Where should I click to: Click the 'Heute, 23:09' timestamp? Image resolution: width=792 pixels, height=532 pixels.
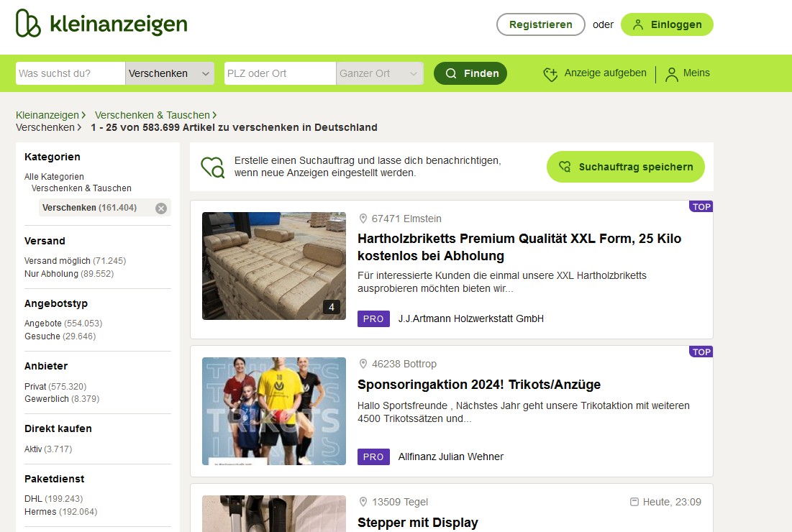pos(672,502)
